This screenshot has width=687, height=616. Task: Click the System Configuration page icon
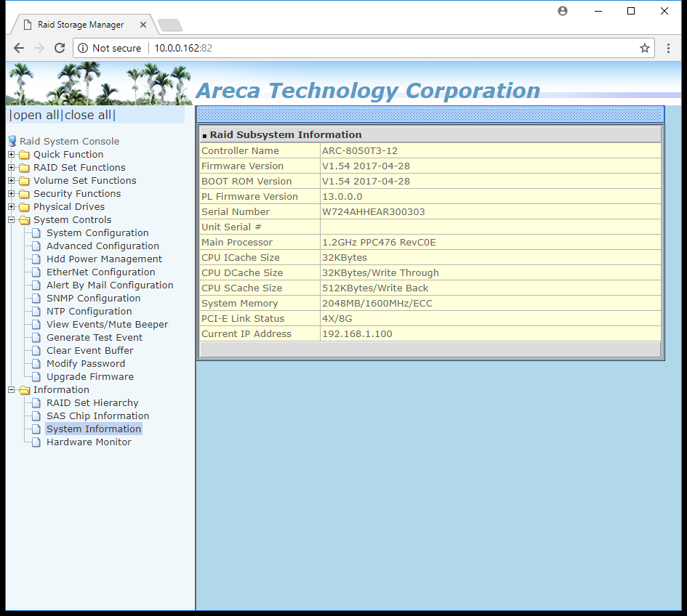pos(37,233)
